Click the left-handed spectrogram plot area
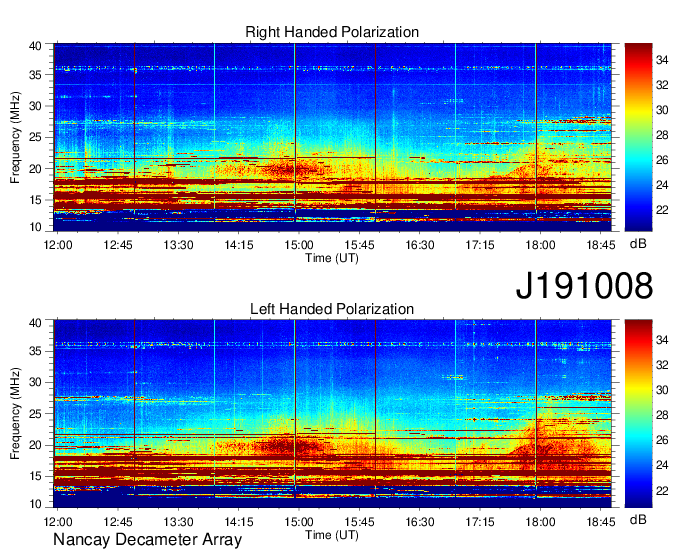The image size is (680, 552). pos(332,414)
